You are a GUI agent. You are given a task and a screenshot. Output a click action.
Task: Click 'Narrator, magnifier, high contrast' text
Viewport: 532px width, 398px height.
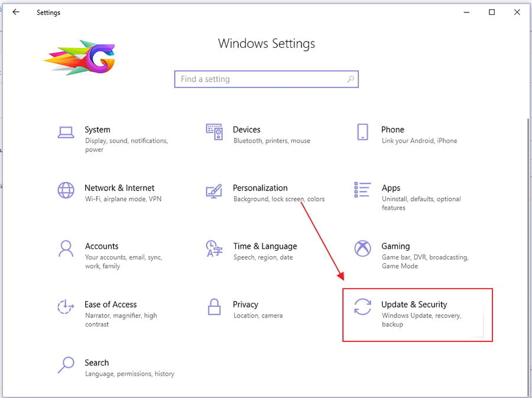pos(121,320)
